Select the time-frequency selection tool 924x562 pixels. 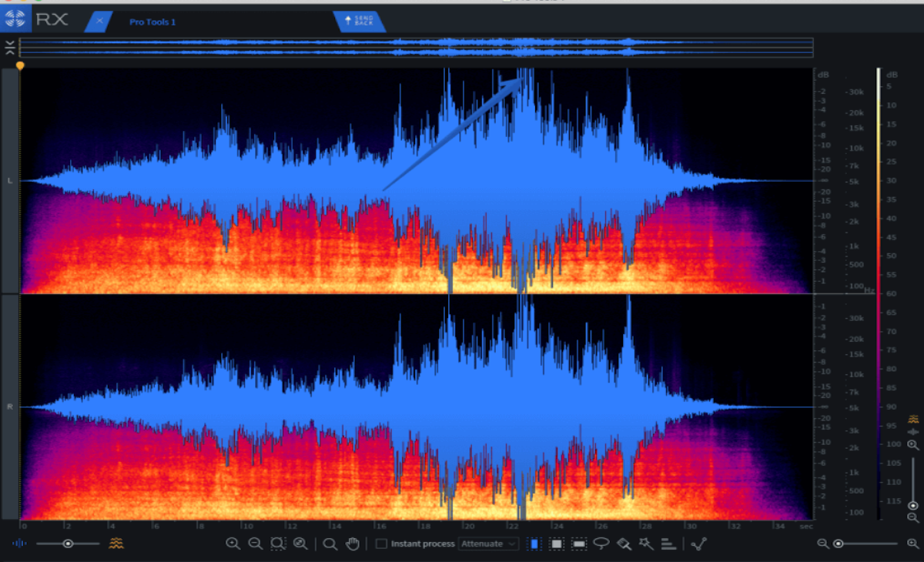point(557,544)
